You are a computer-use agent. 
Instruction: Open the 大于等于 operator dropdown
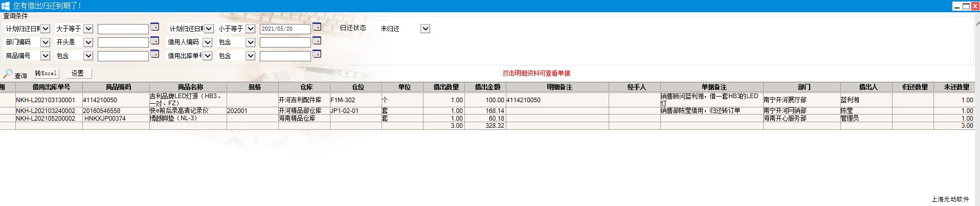coord(88,29)
